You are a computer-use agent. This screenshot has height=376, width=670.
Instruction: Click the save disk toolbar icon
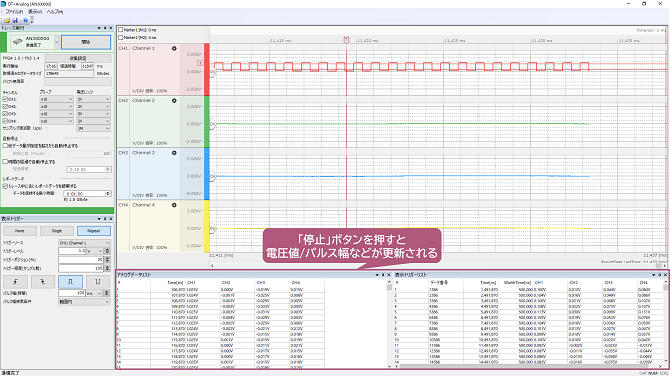point(15,20)
